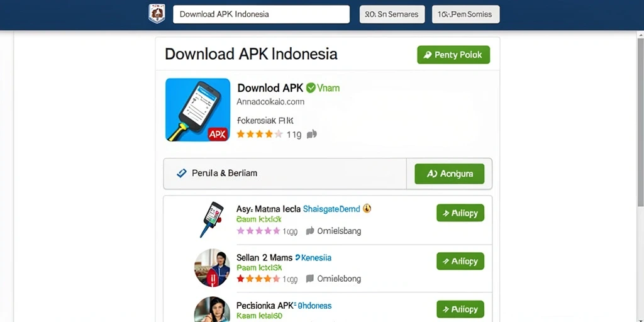This screenshot has width=644, height=322.
Task: Open the 'Asy: Matina lecla' app icon
Action: pyautogui.click(x=213, y=219)
